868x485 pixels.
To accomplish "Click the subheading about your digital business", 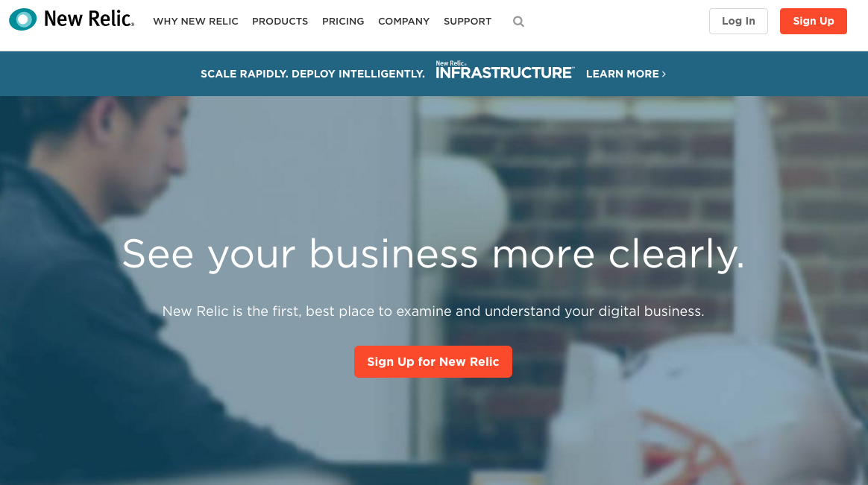I will coord(433,311).
